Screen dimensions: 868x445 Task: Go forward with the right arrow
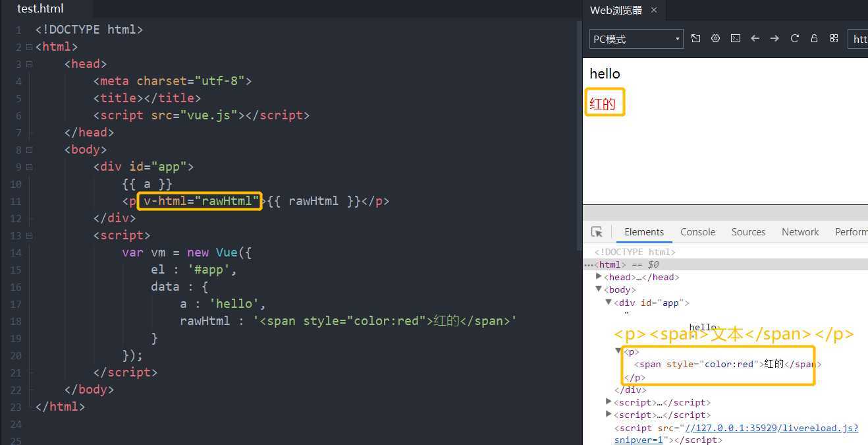(774, 39)
